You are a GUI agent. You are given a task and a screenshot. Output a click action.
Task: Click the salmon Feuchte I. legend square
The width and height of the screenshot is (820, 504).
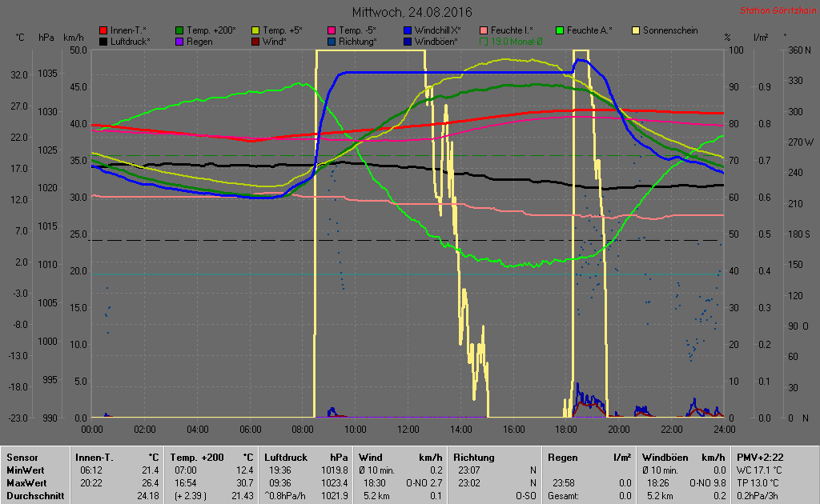point(484,30)
